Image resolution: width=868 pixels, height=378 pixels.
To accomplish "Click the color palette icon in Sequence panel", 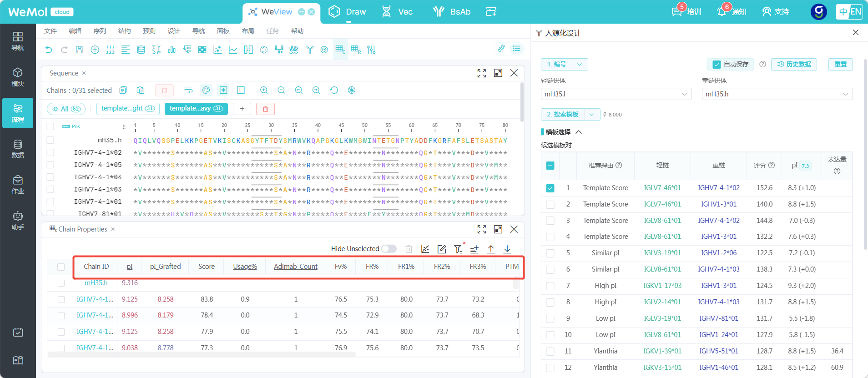I will (x=206, y=90).
